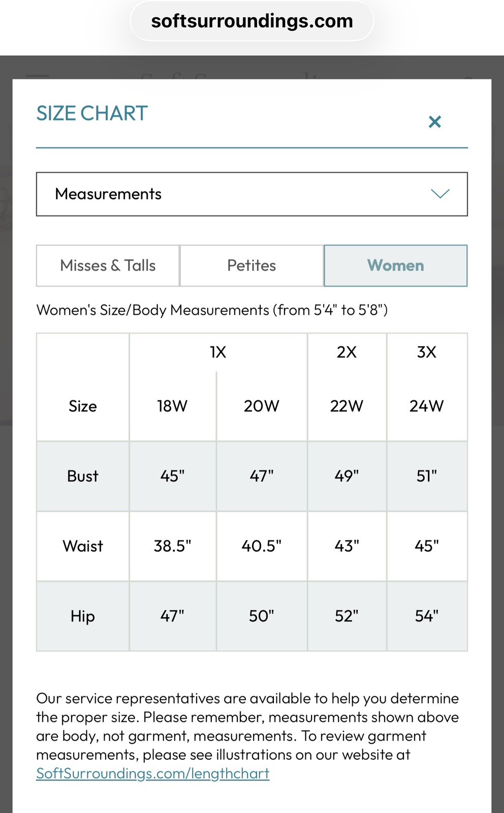Expand dropdown using the chevron arrow
This screenshot has width=504, height=813.
tap(440, 194)
